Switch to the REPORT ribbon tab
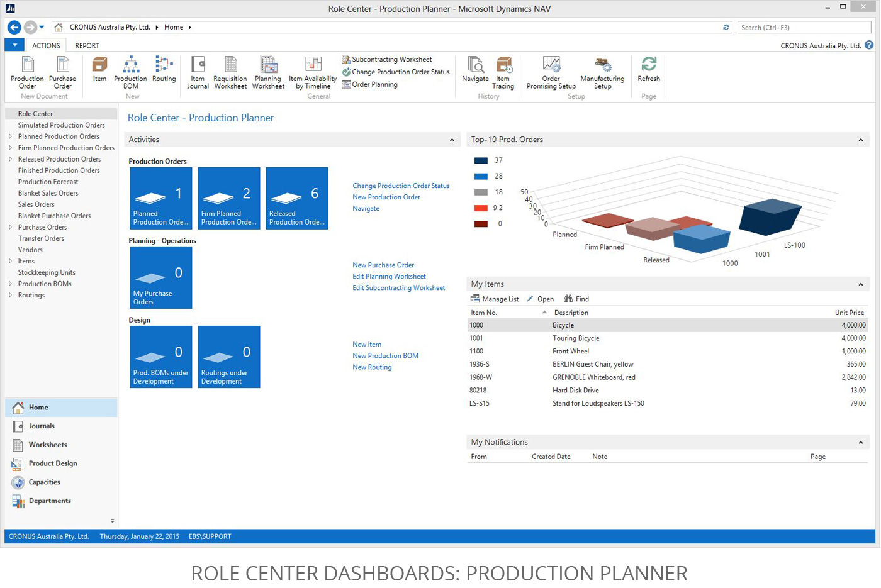Viewport: 881px width, 588px height. pos(87,45)
